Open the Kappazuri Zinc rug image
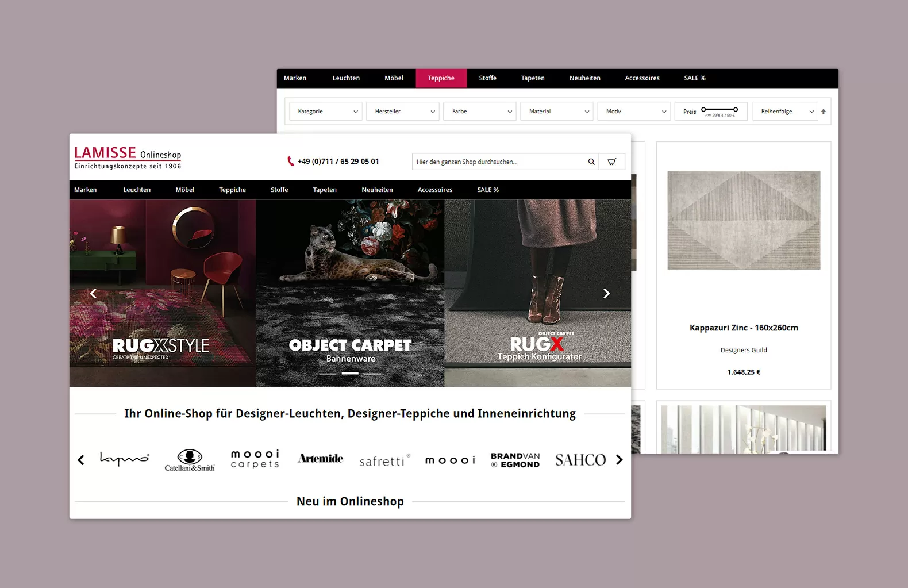Image resolution: width=908 pixels, height=588 pixels. tap(744, 220)
